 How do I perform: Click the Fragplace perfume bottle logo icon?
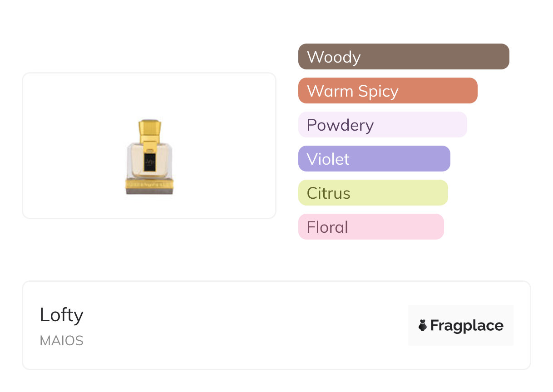[x=423, y=325]
